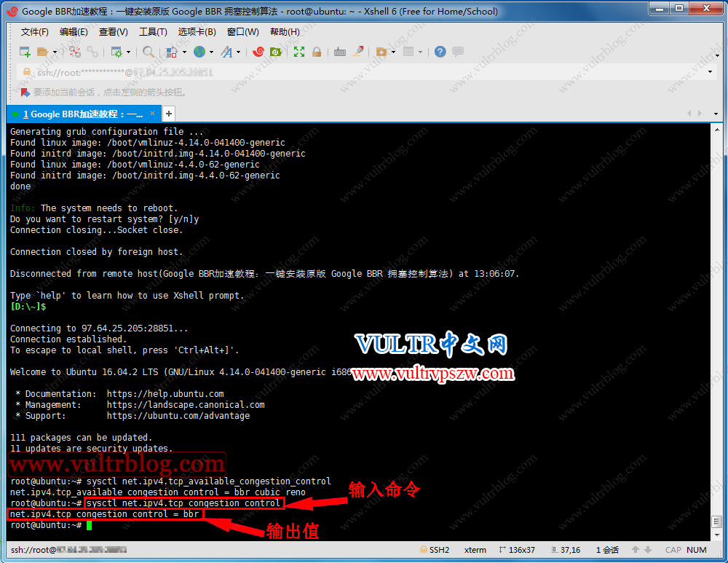The height and width of the screenshot is (563, 728).
Task: Click the https://help.ubuntu.com URL in terminal
Action: click(165, 394)
